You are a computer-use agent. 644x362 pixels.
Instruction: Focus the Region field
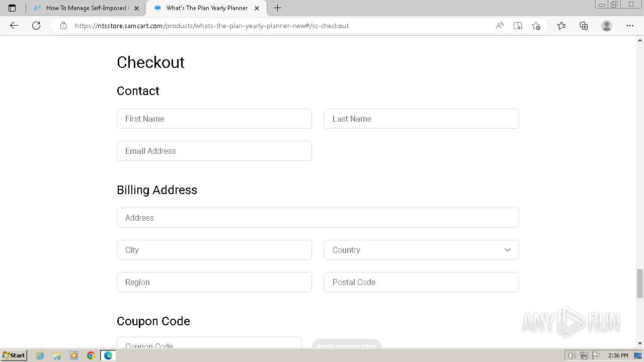click(x=214, y=282)
